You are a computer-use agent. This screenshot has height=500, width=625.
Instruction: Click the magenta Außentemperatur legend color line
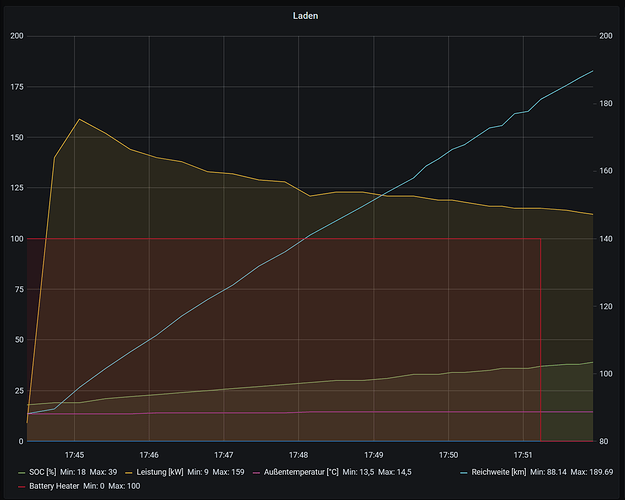(x=256, y=472)
